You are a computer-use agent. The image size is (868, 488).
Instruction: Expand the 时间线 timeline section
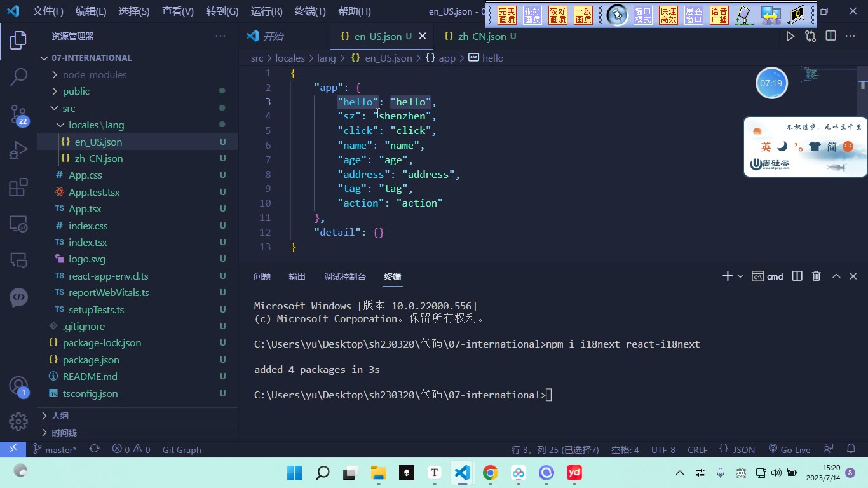64,433
